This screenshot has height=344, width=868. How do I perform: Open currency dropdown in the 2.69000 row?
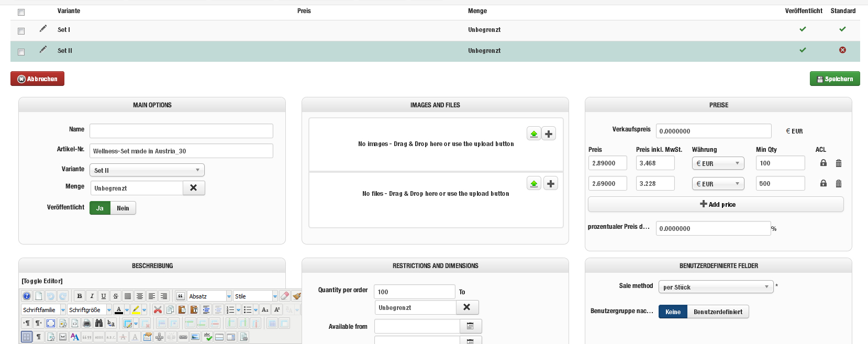point(718,183)
